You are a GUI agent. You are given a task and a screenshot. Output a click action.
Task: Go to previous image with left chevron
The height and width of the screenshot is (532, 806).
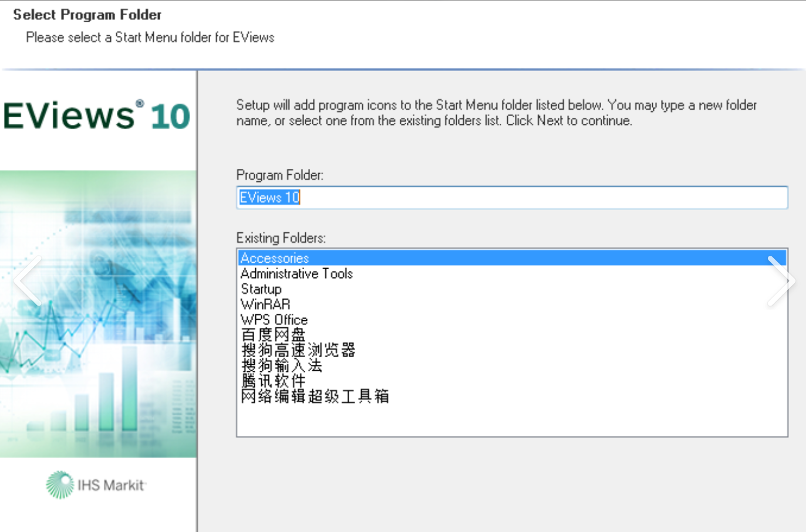click(x=27, y=281)
